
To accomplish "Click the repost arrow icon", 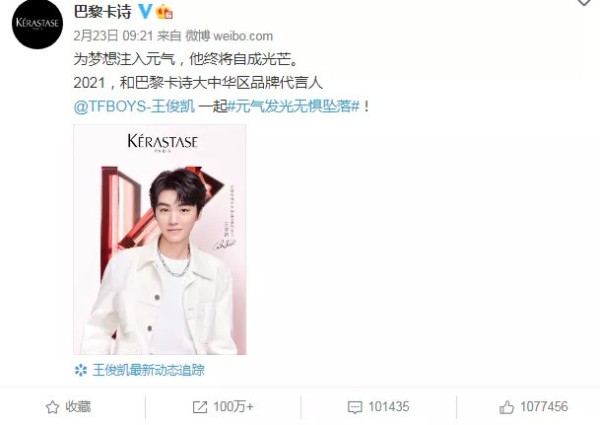I will tap(200, 407).
